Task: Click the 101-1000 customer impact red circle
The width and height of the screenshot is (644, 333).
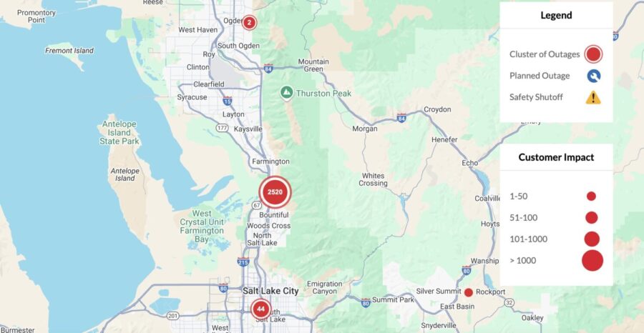Action: (592, 239)
